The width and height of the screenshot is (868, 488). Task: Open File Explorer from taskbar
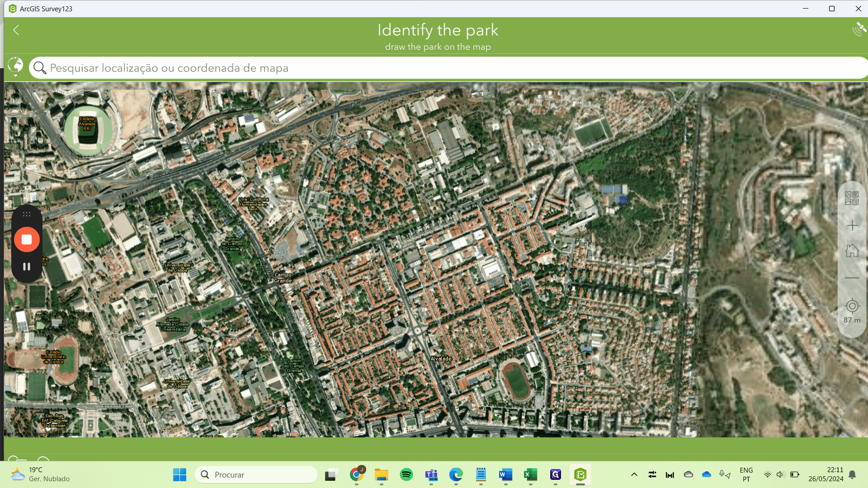pyautogui.click(x=382, y=474)
